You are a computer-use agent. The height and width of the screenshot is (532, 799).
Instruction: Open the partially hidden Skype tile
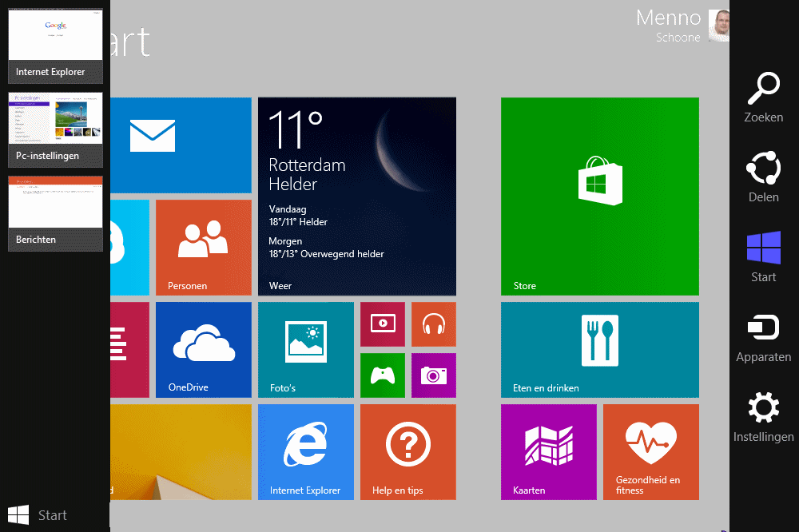pyautogui.click(x=130, y=248)
